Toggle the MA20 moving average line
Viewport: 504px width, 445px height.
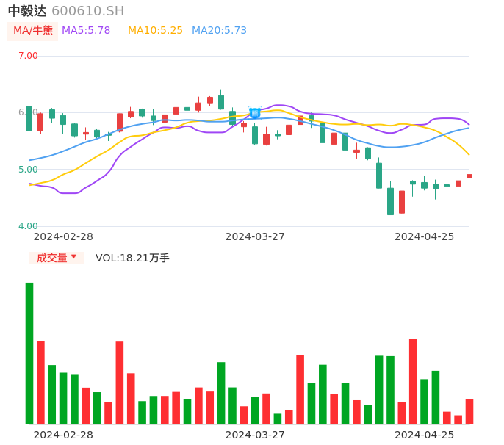click(219, 31)
